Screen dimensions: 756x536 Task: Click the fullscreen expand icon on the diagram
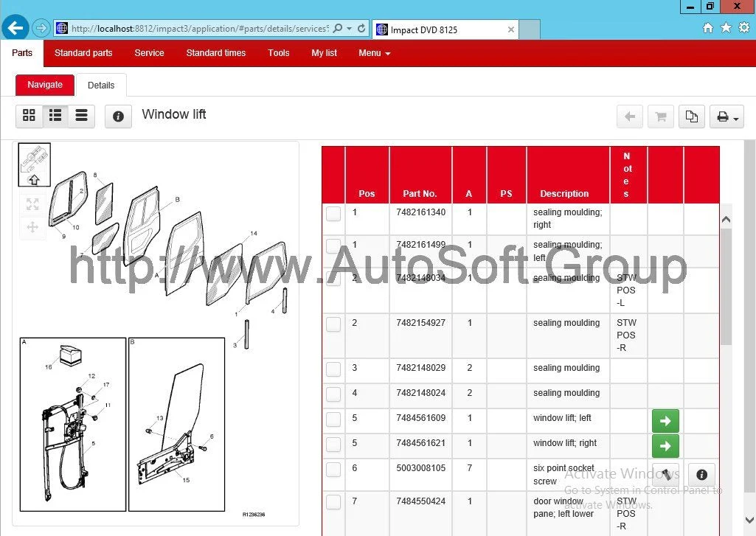pos(32,205)
